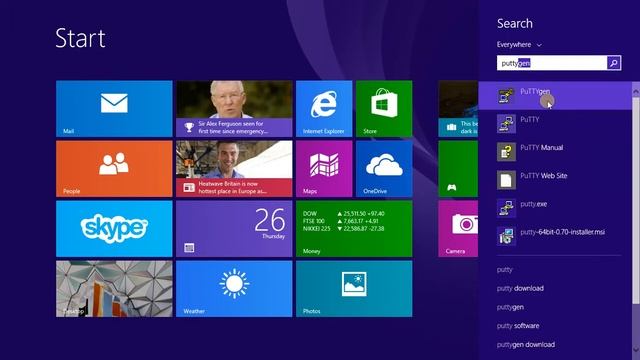Open the Weather tile
The height and width of the screenshot is (360, 640).
234,289
